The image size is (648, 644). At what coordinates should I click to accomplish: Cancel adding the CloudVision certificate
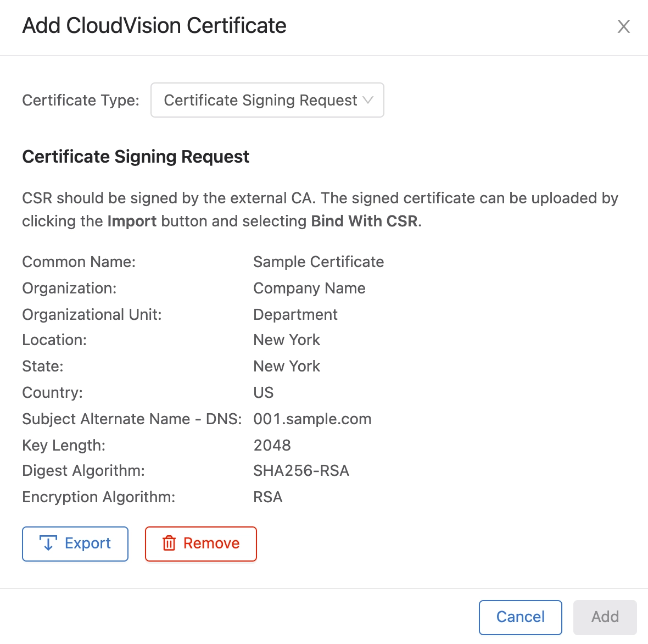coord(520,617)
